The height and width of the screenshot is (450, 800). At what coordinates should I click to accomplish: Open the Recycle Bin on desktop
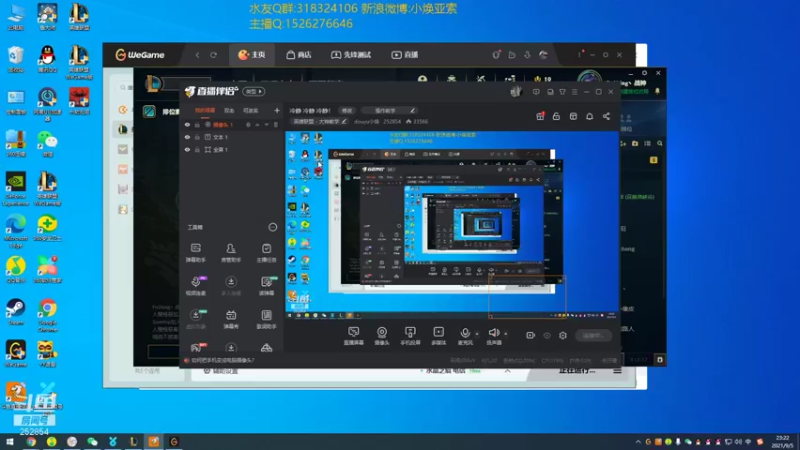pos(16,59)
